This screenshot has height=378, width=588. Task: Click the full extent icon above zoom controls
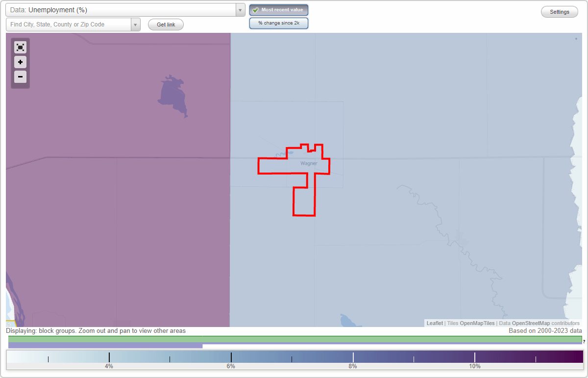click(20, 47)
